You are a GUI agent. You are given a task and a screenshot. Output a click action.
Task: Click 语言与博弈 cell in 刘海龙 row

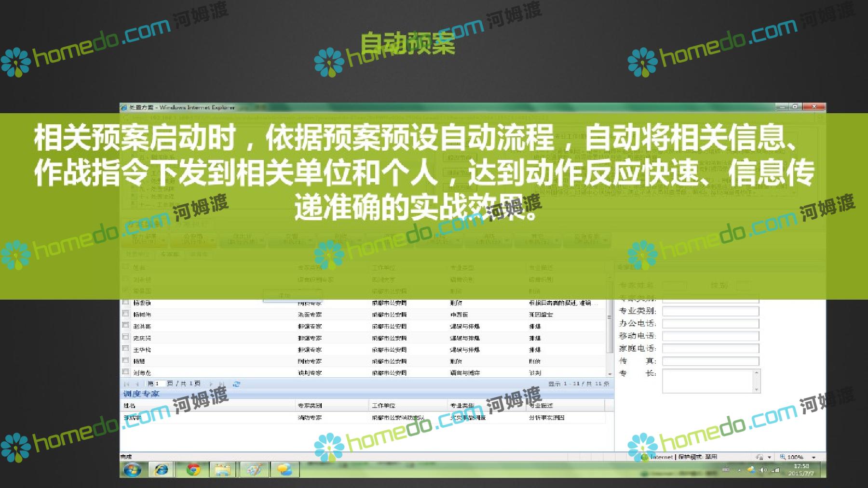465,373
